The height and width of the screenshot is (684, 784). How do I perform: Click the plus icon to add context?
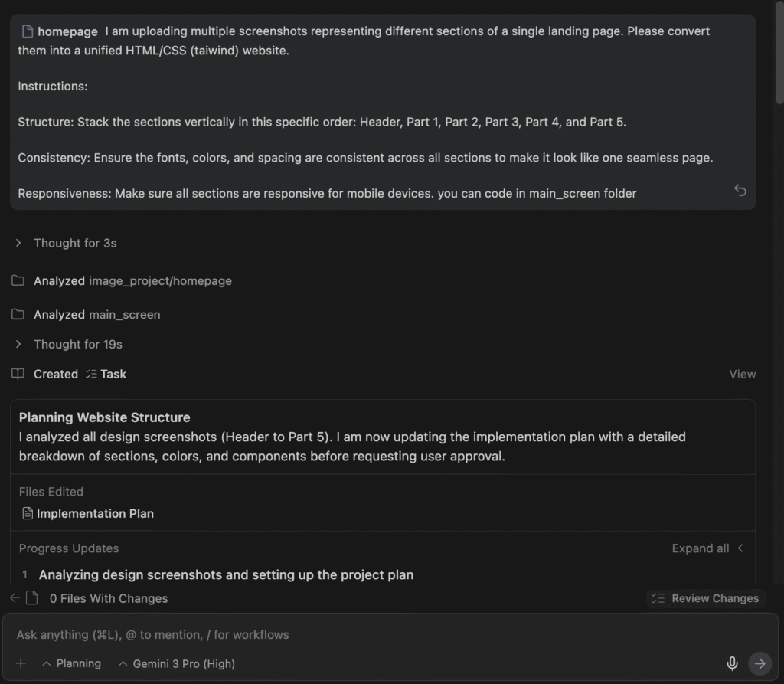click(21, 663)
